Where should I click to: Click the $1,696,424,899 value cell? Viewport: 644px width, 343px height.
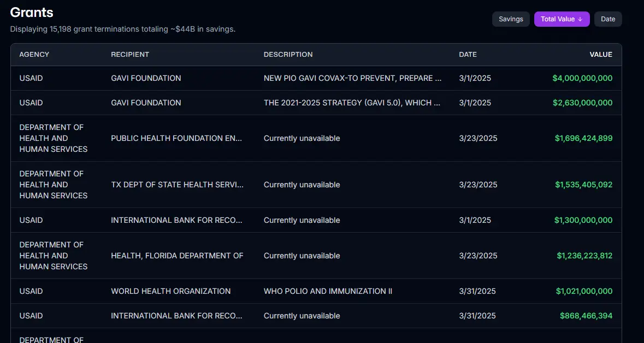pyautogui.click(x=583, y=138)
